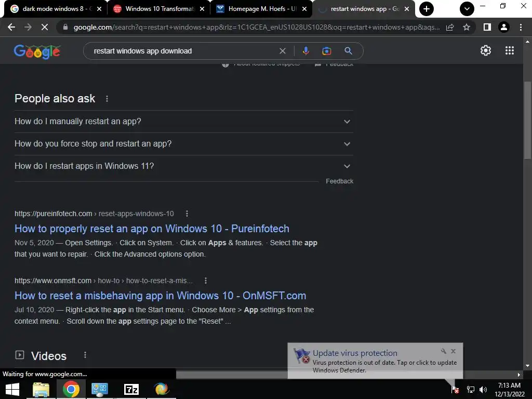This screenshot has height=399, width=532.
Task: Open Chrome three-dot menu
Action: coord(521,27)
